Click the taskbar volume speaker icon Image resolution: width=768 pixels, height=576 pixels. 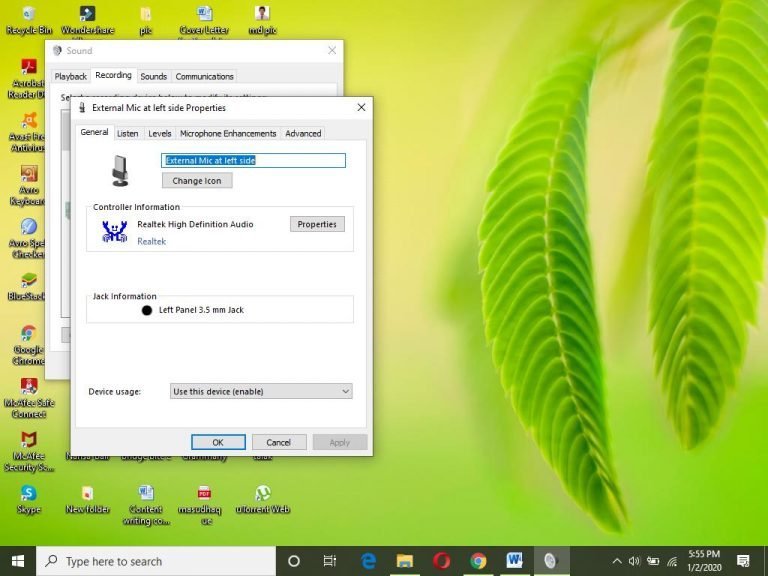tap(634, 561)
